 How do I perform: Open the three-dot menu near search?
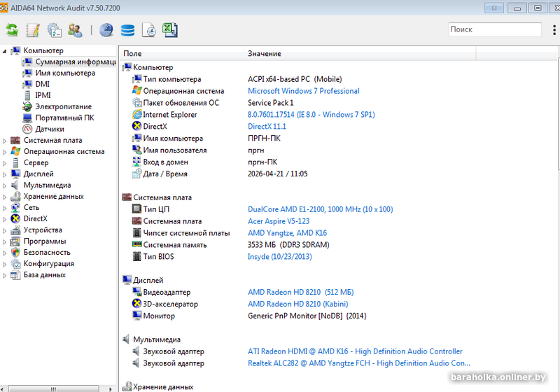[x=554, y=29]
